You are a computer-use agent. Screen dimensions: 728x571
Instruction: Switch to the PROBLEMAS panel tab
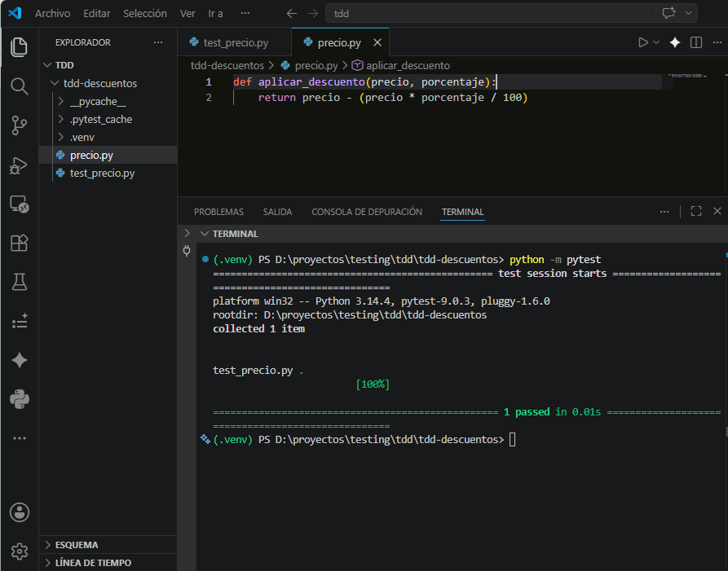point(218,212)
